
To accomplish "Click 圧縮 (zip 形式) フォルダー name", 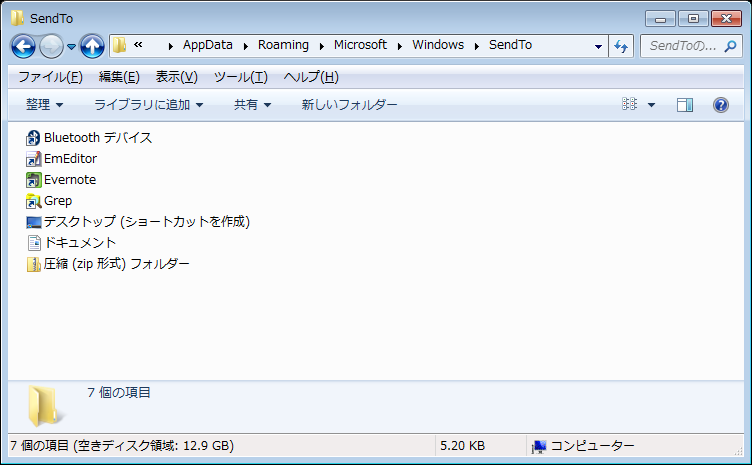I will pos(117,264).
